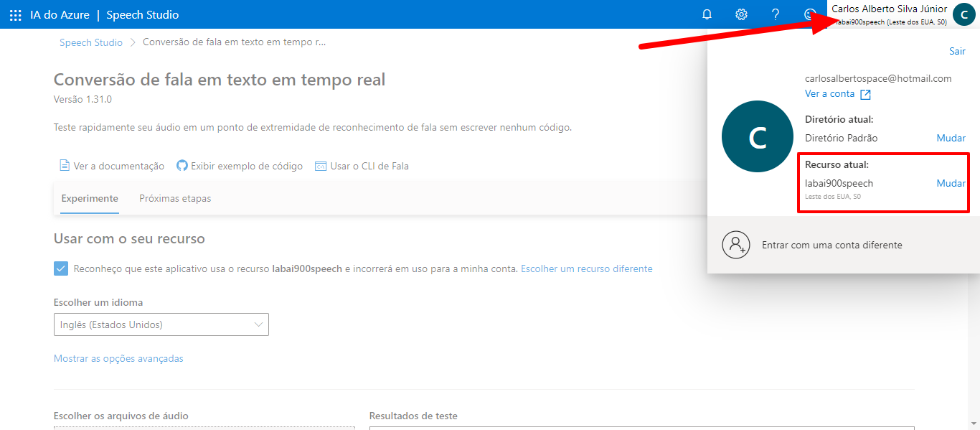Click the labai900speech text under Recurso atual
The image size is (980, 430).
tap(839, 183)
